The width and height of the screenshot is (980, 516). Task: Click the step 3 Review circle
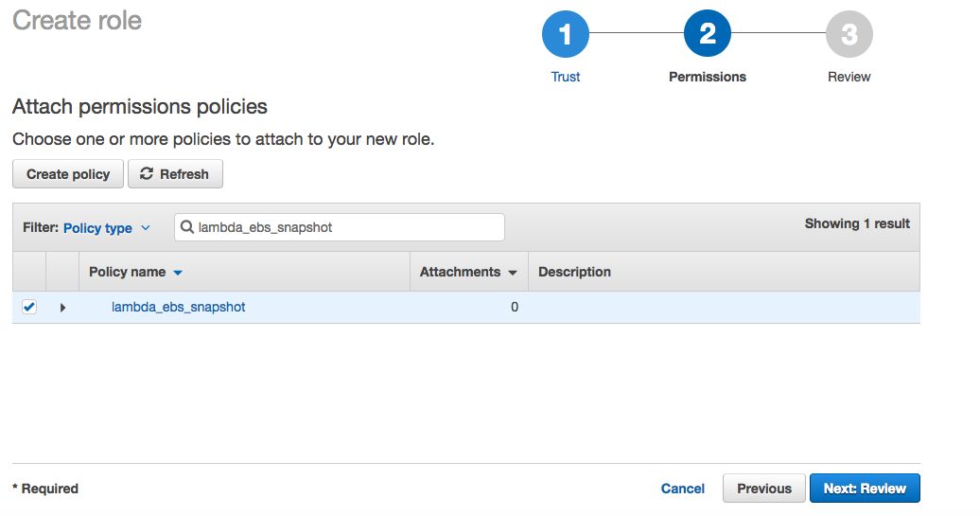click(849, 35)
